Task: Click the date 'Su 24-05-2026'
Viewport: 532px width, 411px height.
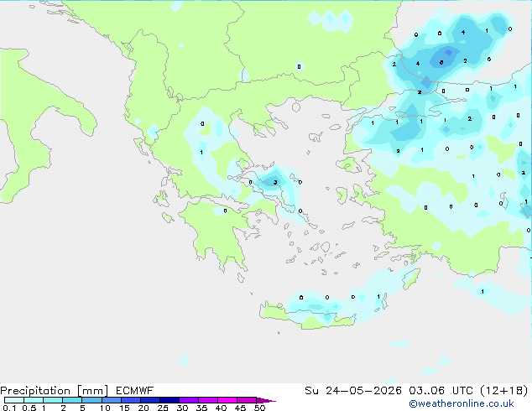Action: [353, 391]
